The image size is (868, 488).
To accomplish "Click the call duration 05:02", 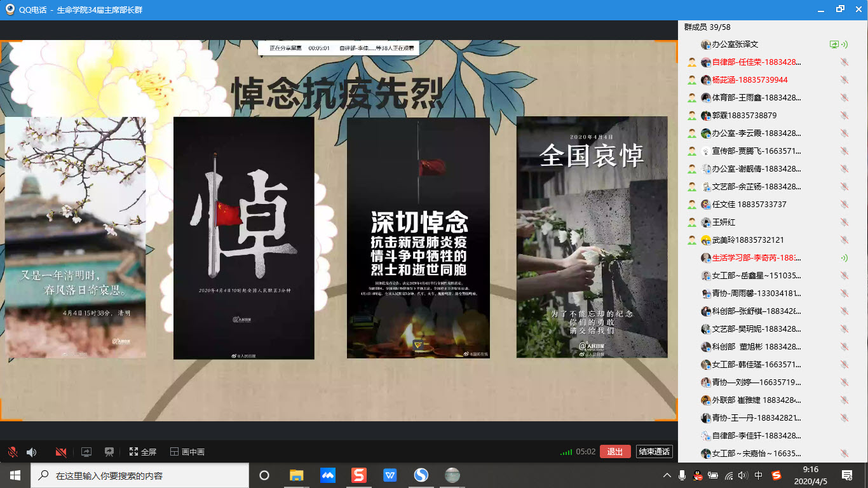I will pyautogui.click(x=586, y=452).
